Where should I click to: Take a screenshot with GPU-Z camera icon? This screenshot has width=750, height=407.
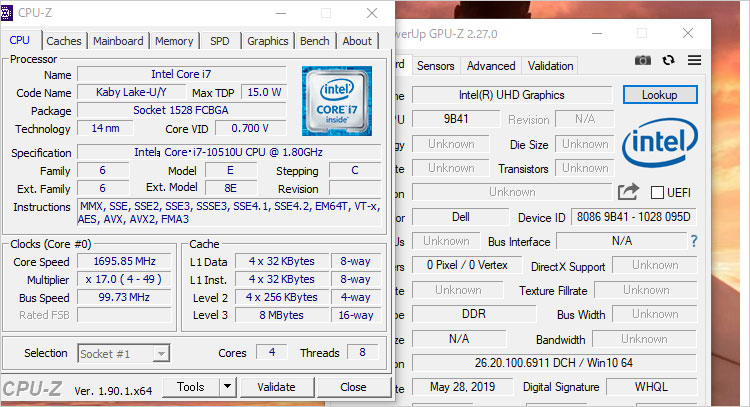click(x=642, y=60)
